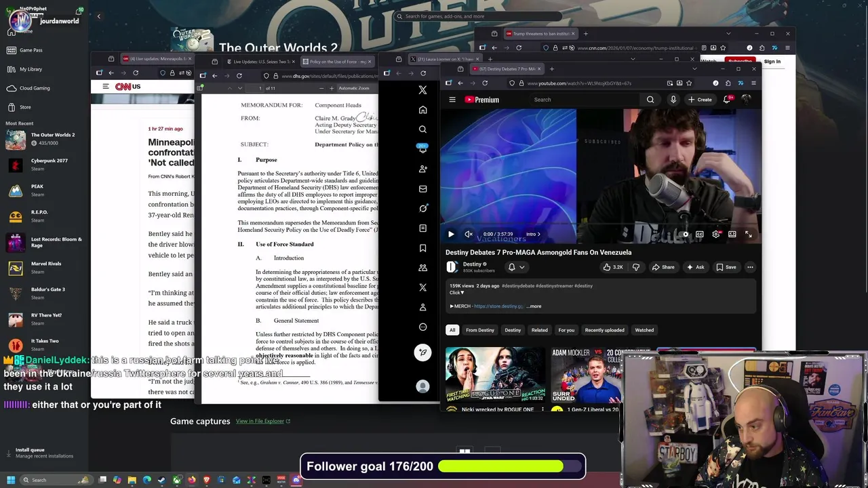Open YouTube notifications bell
The height and width of the screenshot is (488, 868).
tap(727, 100)
